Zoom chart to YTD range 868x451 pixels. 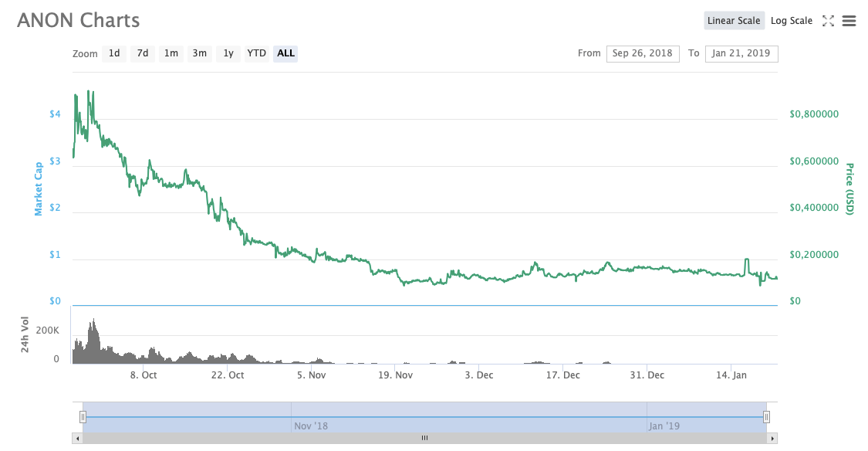(x=256, y=53)
